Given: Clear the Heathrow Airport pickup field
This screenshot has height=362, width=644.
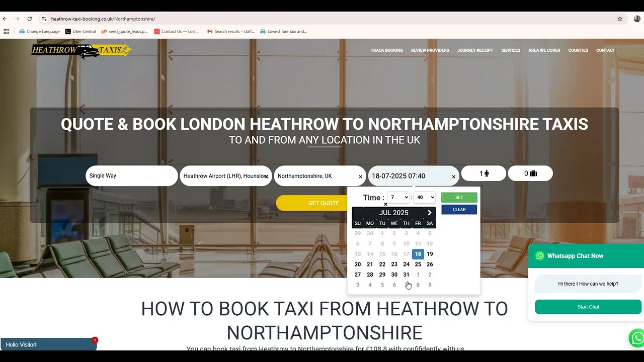Looking at the screenshot, I should pyautogui.click(x=266, y=177).
